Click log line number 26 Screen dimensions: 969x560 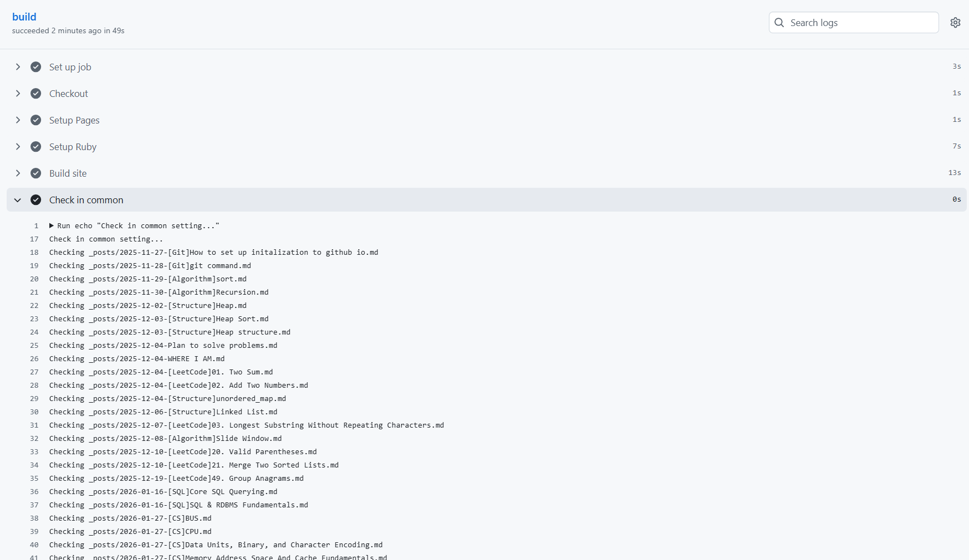34,359
